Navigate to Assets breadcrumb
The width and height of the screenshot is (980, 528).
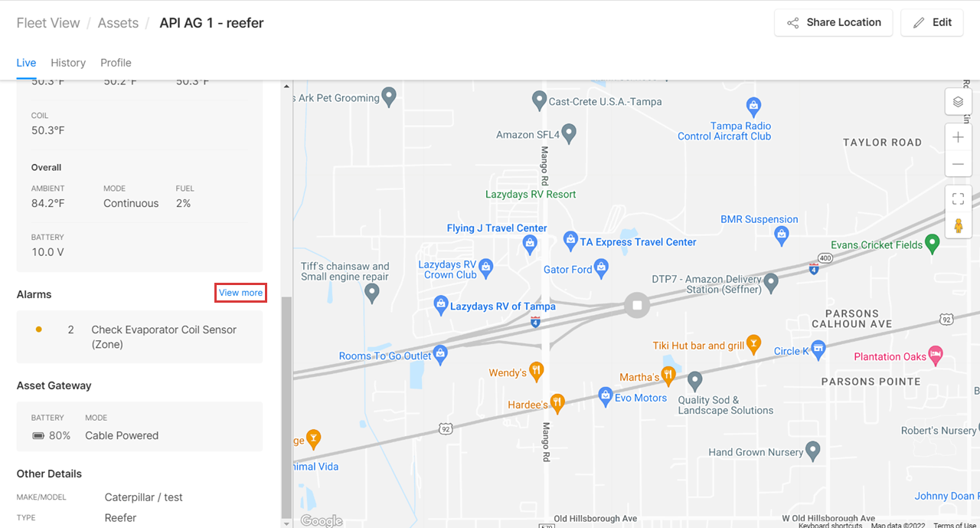pyautogui.click(x=118, y=23)
